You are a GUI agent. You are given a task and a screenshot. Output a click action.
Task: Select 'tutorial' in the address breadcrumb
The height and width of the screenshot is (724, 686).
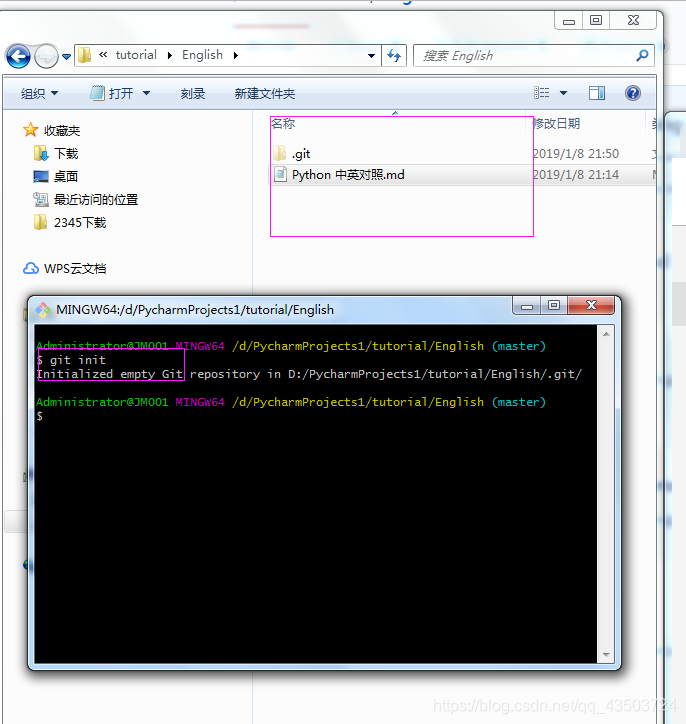[x=136, y=55]
